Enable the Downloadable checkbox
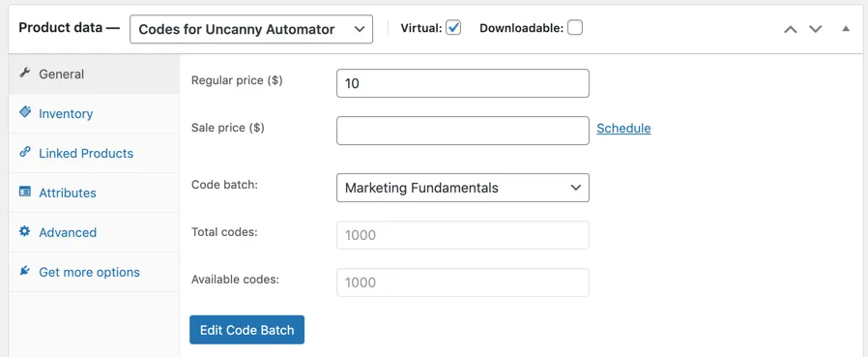868x357 pixels. [575, 28]
